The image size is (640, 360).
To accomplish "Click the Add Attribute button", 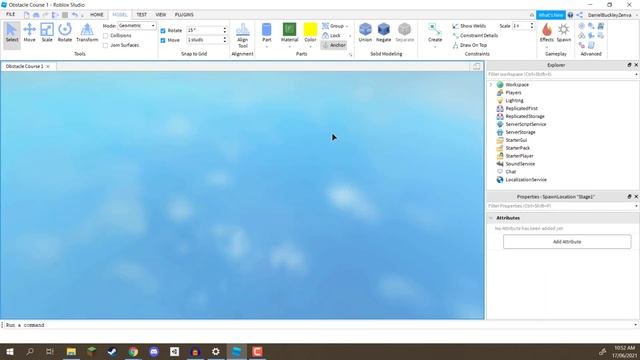I will coord(567,242).
